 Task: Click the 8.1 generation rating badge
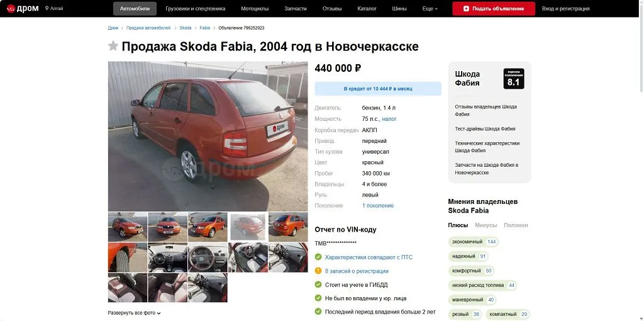[514, 79]
